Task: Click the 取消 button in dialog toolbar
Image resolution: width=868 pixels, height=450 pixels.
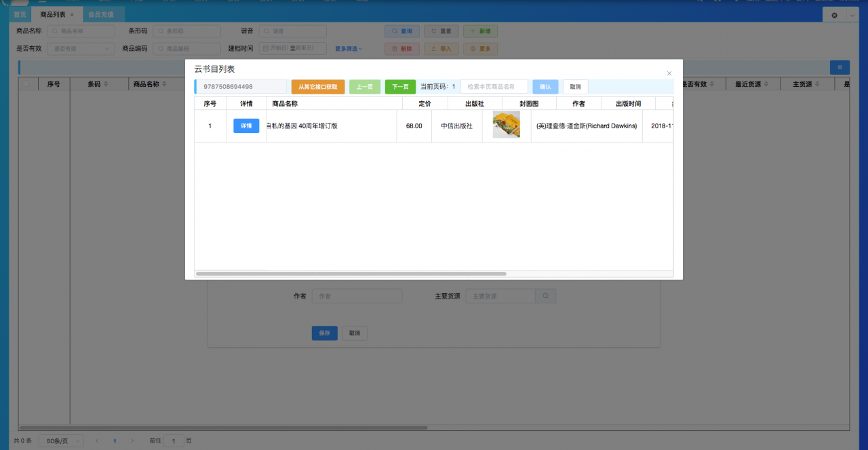Action: [575, 87]
